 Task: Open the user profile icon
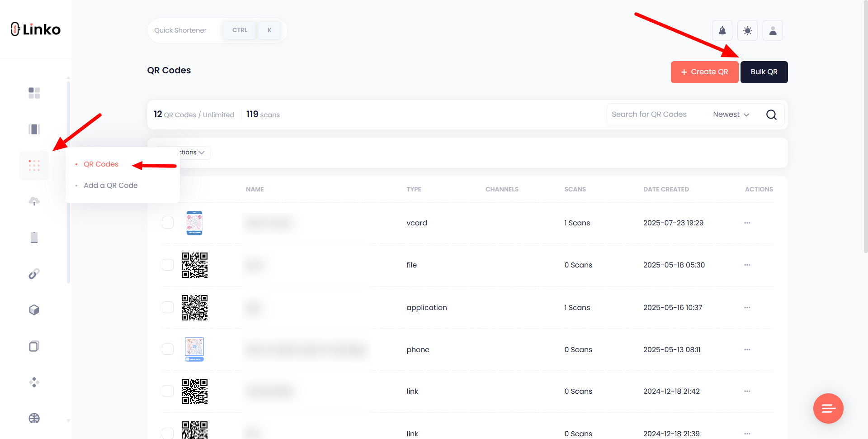(773, 31)
